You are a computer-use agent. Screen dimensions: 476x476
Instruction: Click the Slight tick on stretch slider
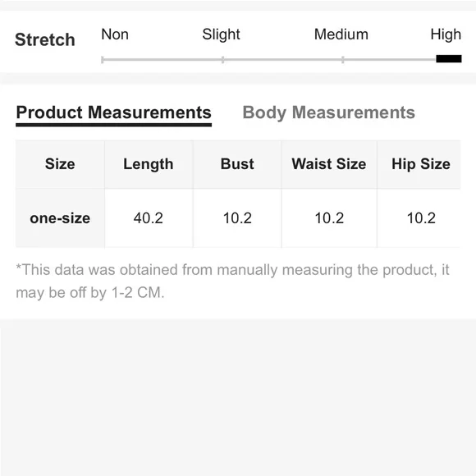coord(223,59)
